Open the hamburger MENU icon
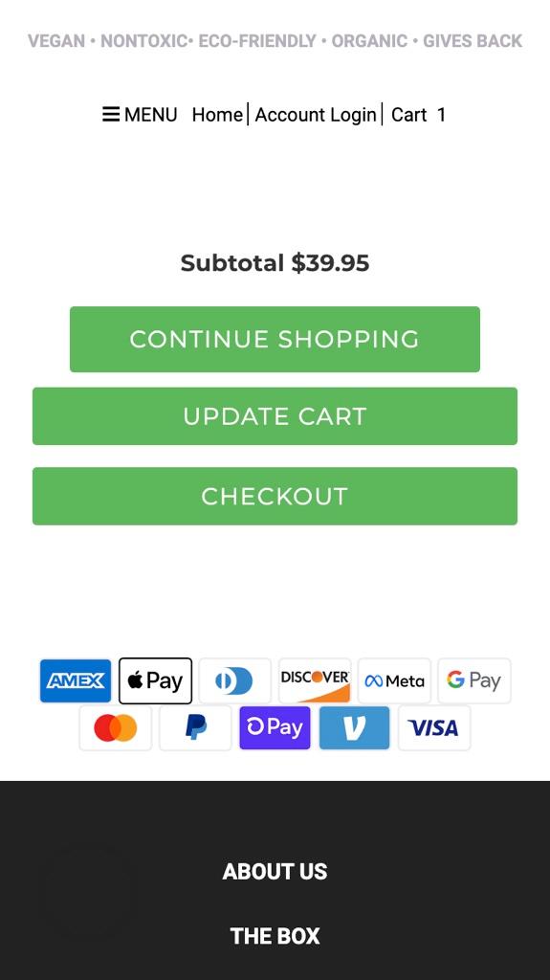550x980 pixels. pos(111,115)
